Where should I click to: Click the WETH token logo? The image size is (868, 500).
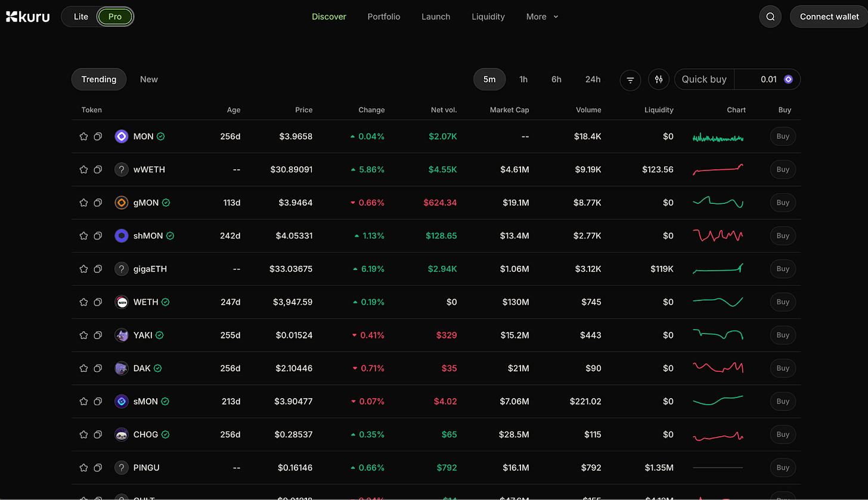(122, 302)
